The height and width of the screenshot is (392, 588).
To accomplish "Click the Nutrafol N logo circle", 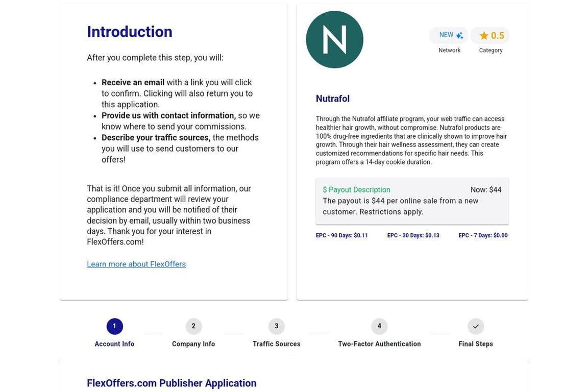I will click(x=334, y=39).
